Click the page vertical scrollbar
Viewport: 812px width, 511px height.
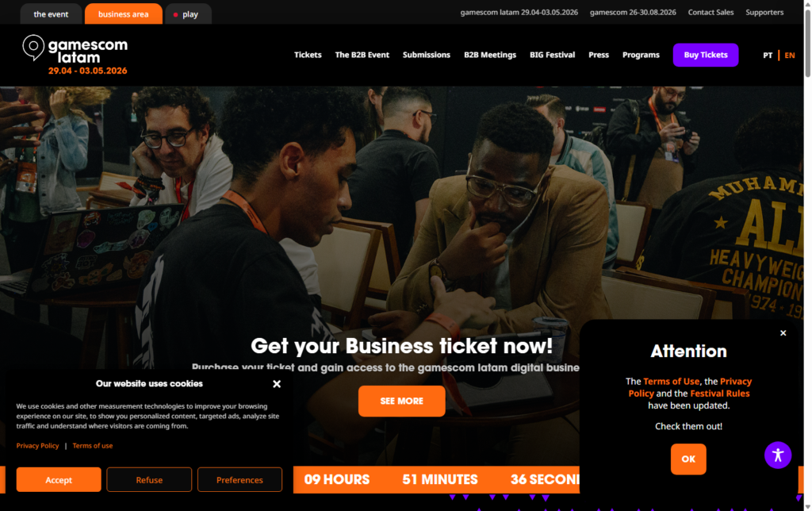click(807, 255)
